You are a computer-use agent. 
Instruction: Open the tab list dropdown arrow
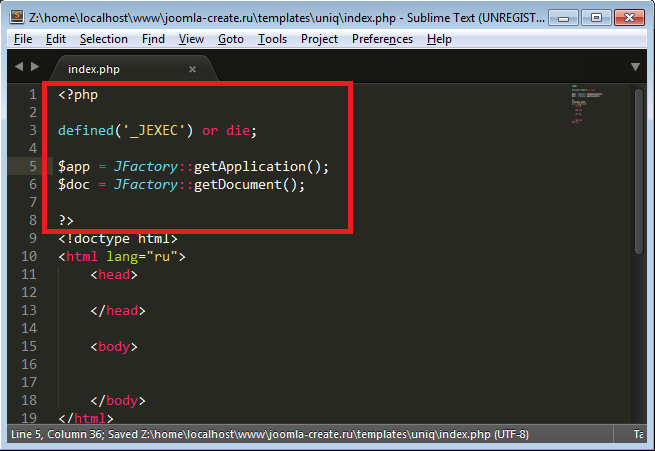[635, 67]
